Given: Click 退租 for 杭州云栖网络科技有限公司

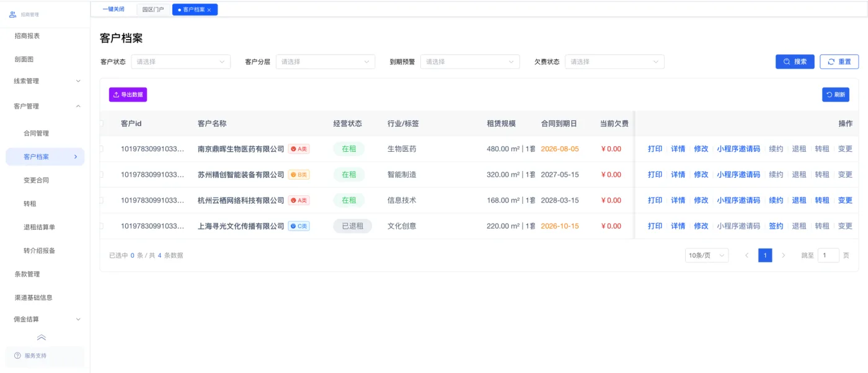Looking at the screenshot, I should [x=799, y=201].
